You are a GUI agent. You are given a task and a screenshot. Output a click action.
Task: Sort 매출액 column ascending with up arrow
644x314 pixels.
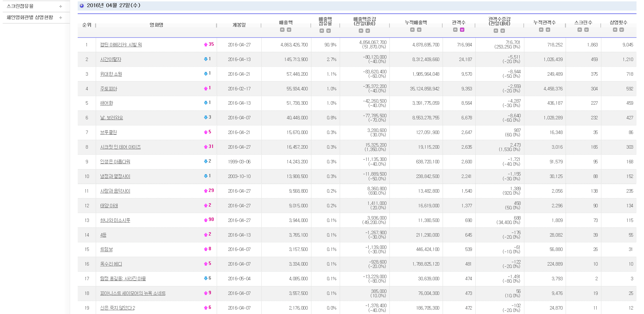[x=282, y=30]
